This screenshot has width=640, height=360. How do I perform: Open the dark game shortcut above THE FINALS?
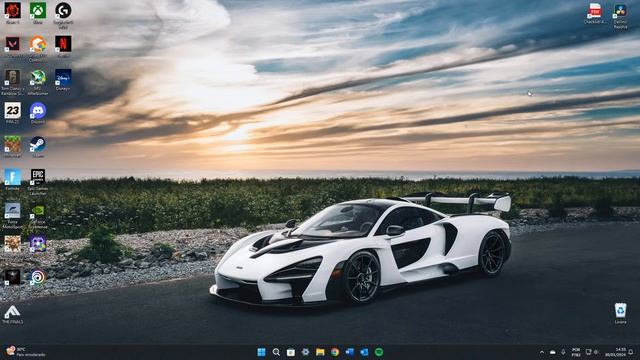point(12,277)
